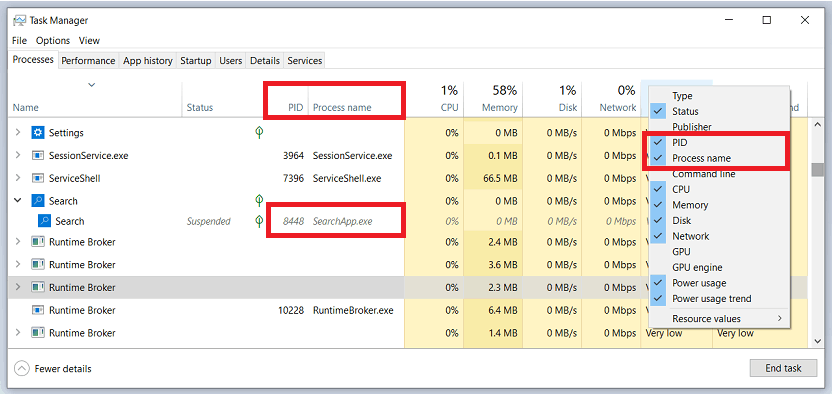
Task: Uncheck the PID column option
Action: [719, 143]
